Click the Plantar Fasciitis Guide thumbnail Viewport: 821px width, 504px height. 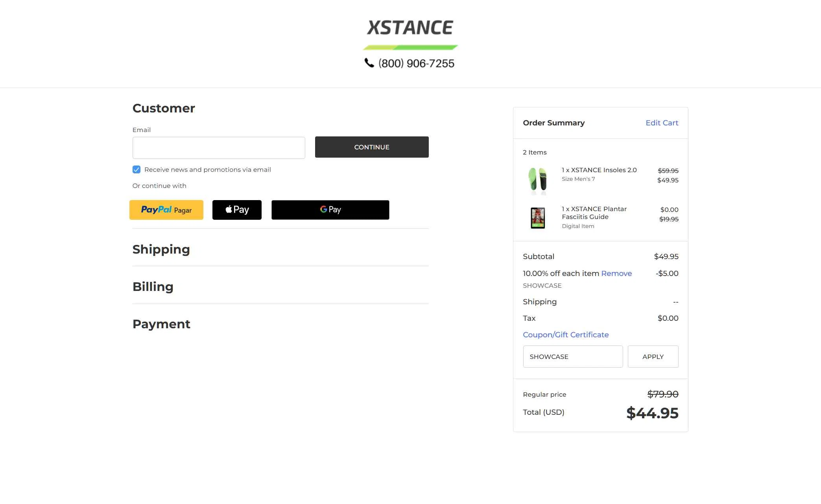click(537, 218)
